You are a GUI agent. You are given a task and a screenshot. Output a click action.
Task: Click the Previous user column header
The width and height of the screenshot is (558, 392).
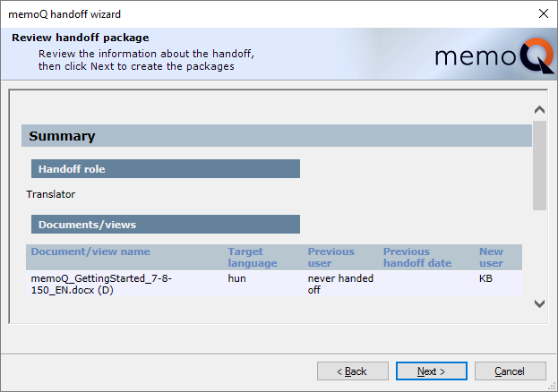[331, 257]
